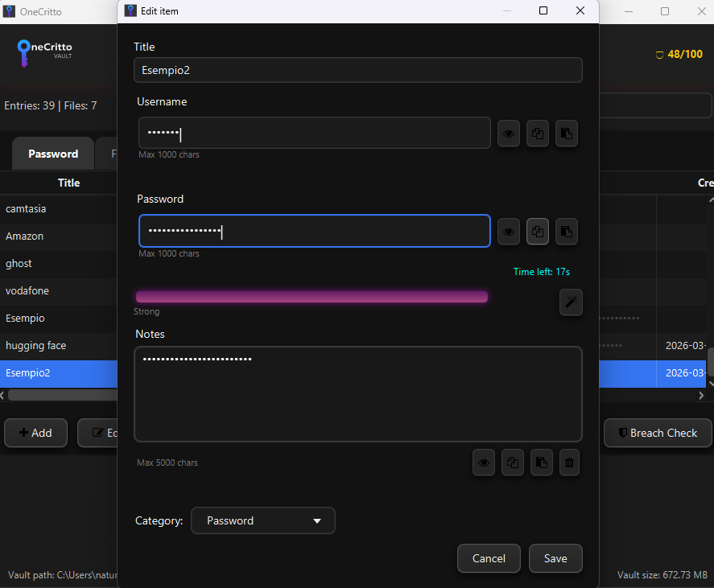This screenshot has width=714, height=588.
Task: Copy the Notes content
Action: (512, 463)
